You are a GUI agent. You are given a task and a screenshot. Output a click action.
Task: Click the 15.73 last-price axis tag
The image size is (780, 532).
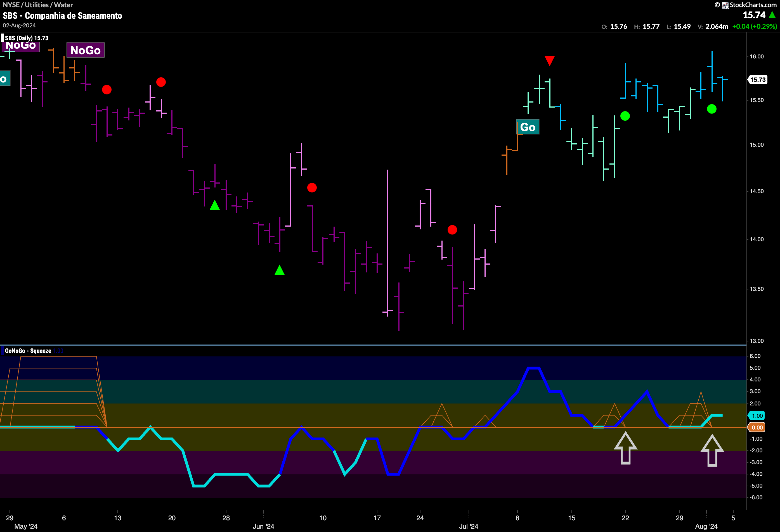(x=758, y=80)
